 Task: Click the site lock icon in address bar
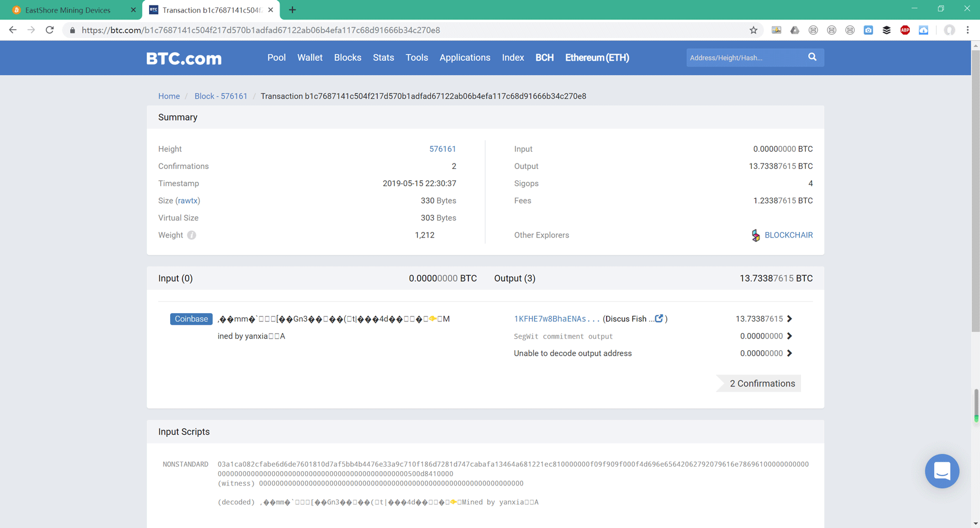tap(72, 30)
